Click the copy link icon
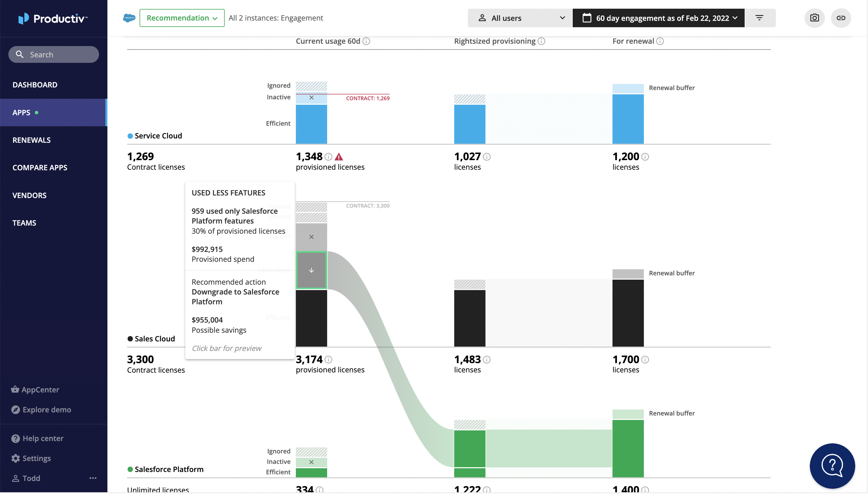This screenshot has height=494, width=868. point(840,18)
